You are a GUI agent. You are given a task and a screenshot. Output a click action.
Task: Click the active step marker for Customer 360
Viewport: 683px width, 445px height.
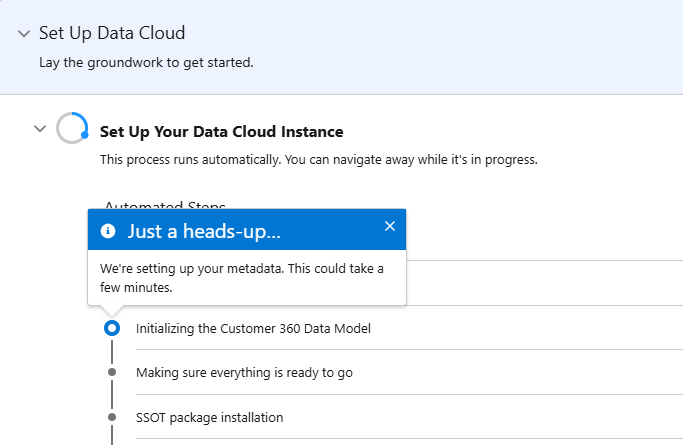click(112, 328)
